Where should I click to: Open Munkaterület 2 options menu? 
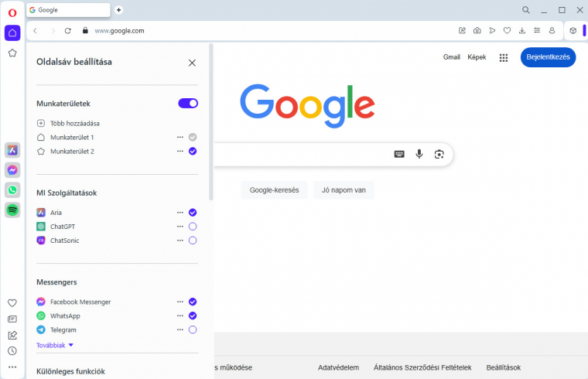[x=180, y=152]
